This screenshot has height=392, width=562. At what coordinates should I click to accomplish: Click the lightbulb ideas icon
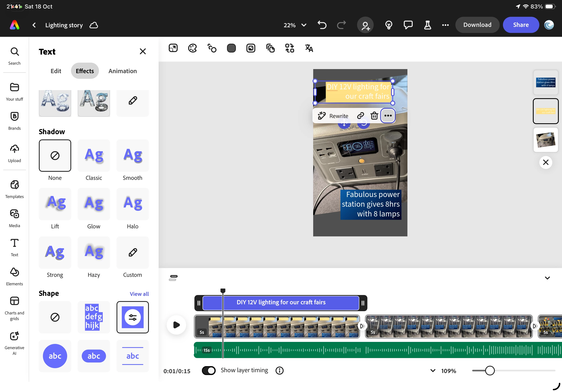389,25
